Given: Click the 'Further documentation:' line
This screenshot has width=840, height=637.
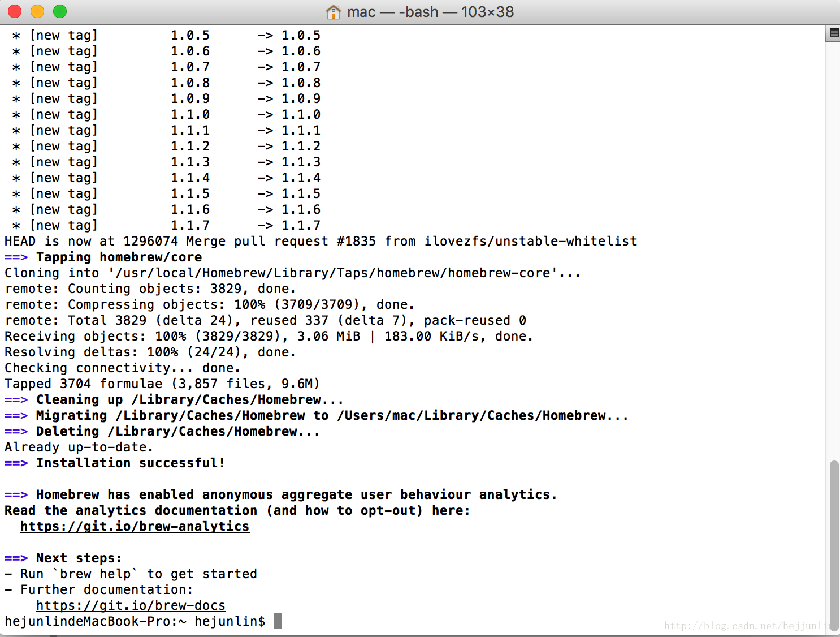Looking at the screenshot, I should tap(99, 589).
